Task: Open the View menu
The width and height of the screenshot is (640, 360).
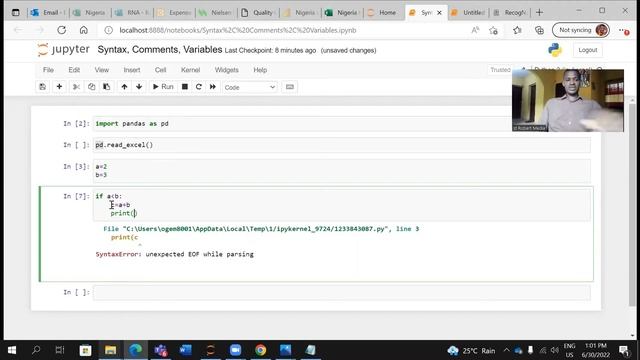Action: (102, 70)
